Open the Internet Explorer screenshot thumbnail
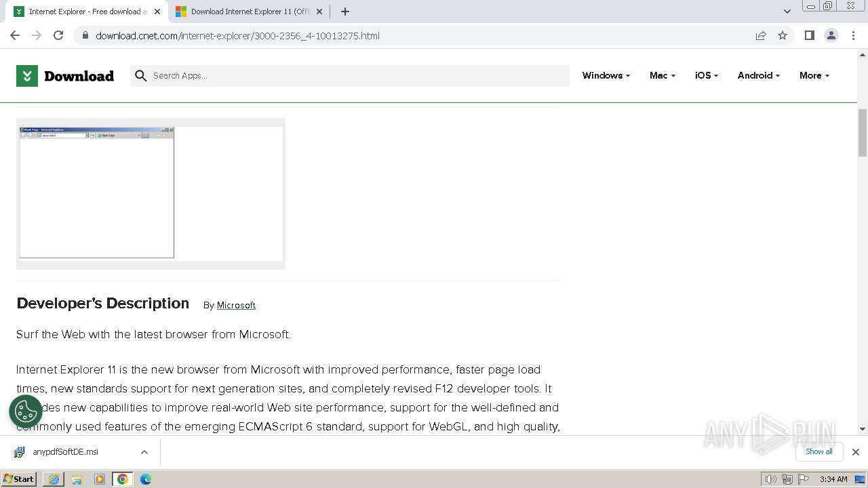This screenshot has width=868, height=488. 151,193
